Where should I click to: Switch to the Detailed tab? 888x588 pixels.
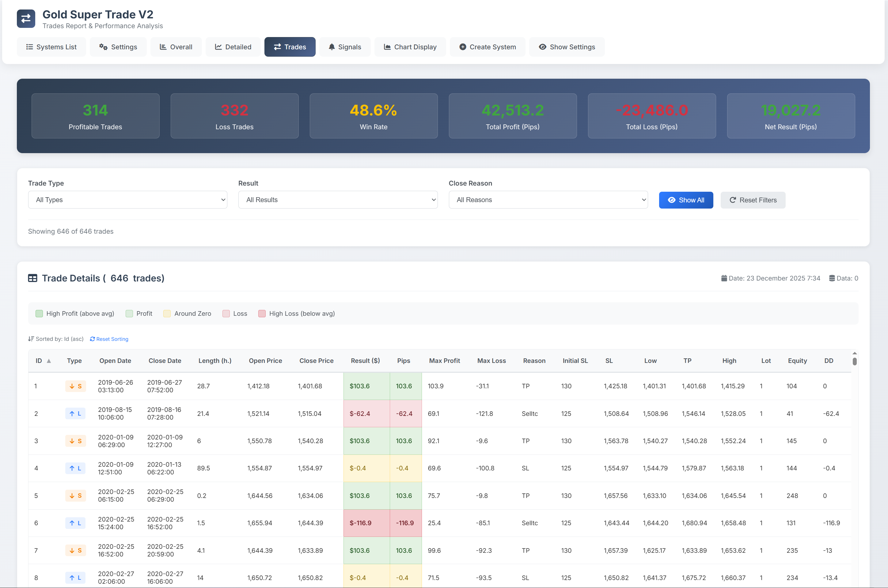233,47
